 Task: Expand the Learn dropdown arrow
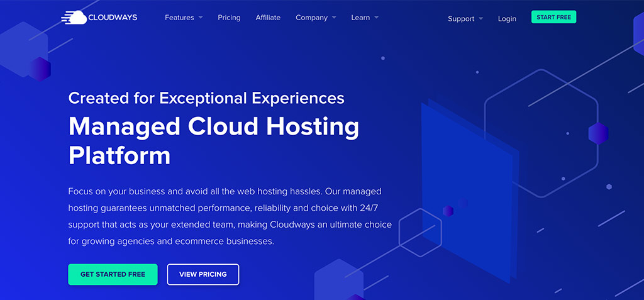[x=376, y=18]
